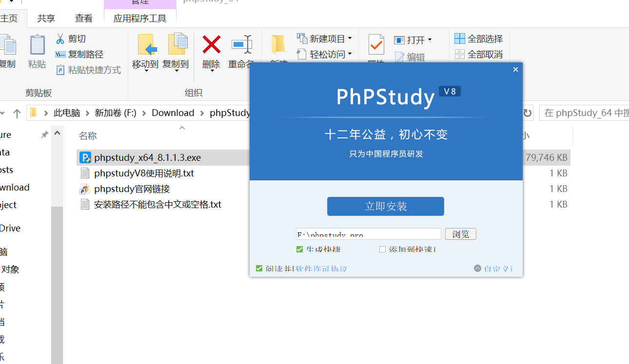Click the Rename (重命名) icon
The width and height of the screenshot is (629, 364).
click(241, 45)
